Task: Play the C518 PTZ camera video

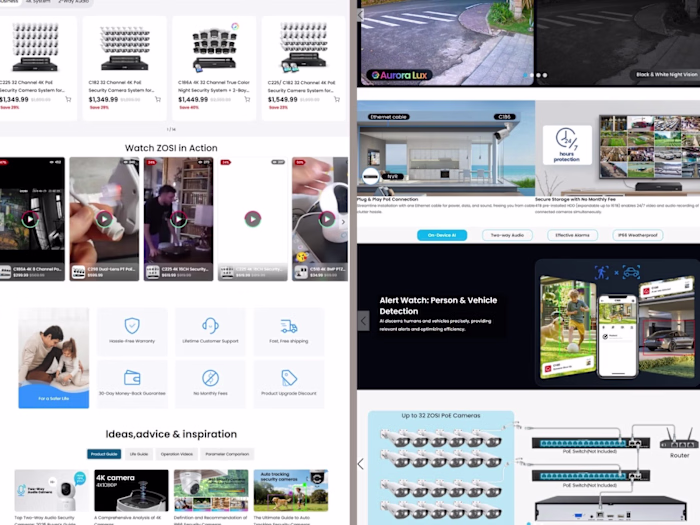Action: pos(327,219)
